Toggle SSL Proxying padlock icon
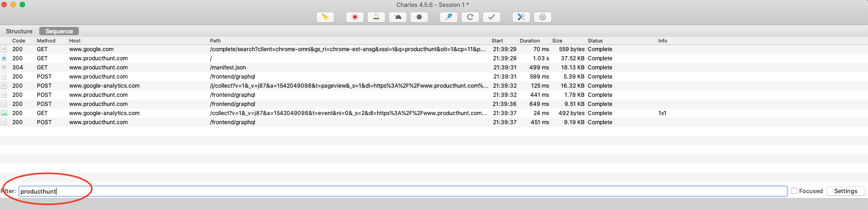The image size is (868, 210). (376, 17)
